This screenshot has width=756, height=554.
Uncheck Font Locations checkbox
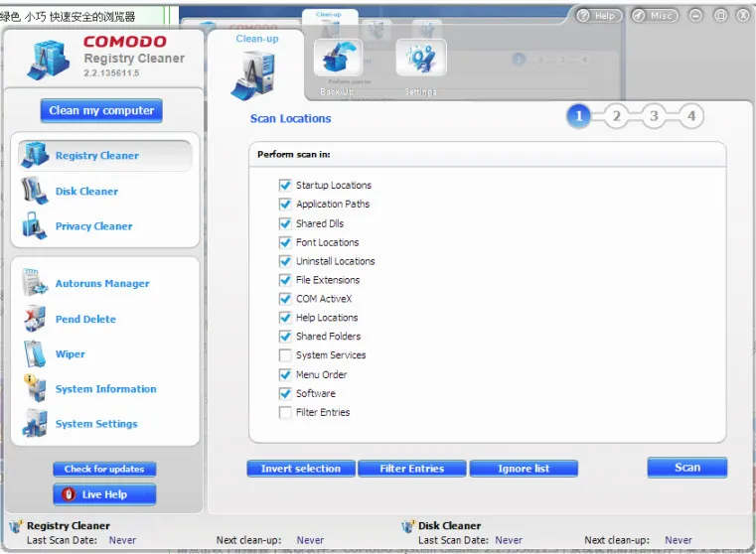point(285,242)
